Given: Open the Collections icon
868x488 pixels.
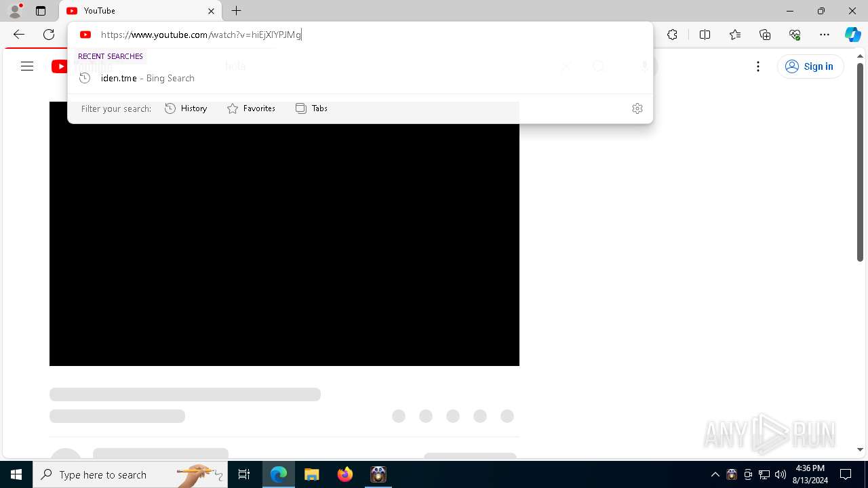Looking at the screenshot, I should [765, 35].
